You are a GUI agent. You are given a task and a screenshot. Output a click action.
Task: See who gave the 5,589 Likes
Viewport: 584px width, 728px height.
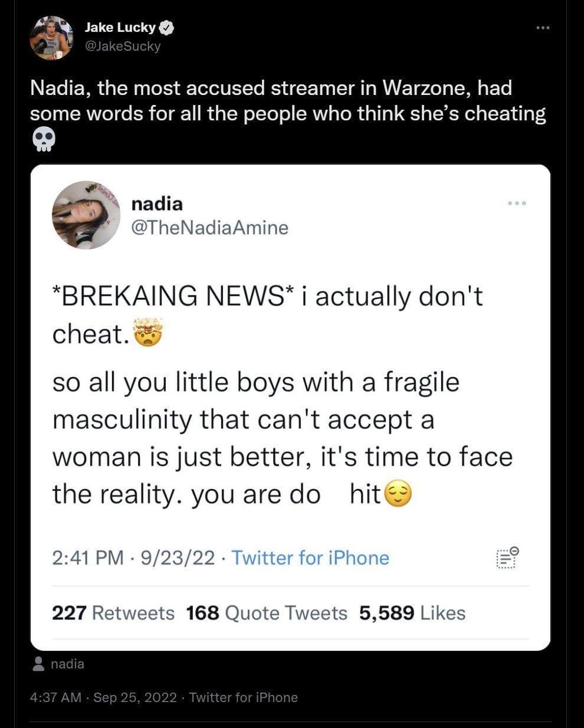click(411, 613)
